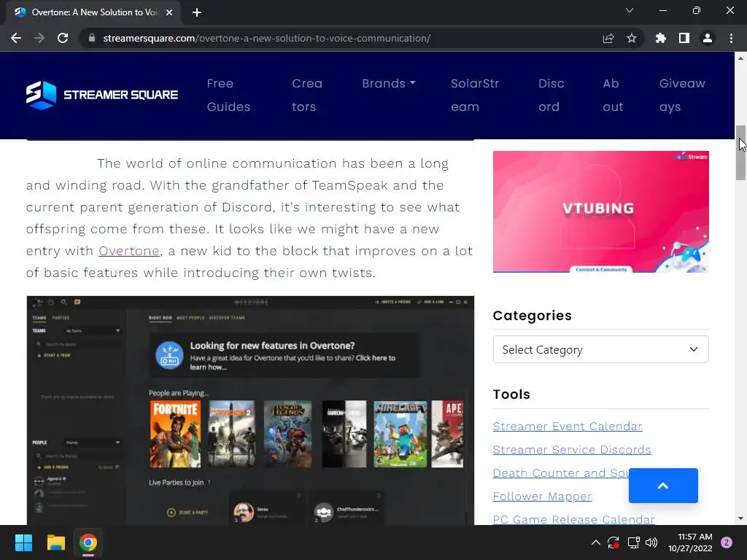Open the SolarStream nav item

(x=475, y=95)
